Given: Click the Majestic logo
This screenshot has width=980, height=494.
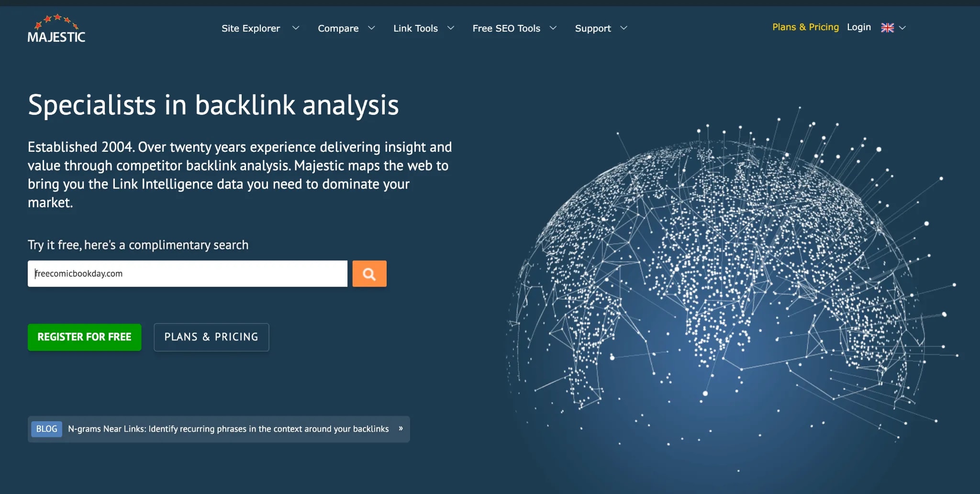Looking at the screenshot, I should pos(56,28).
